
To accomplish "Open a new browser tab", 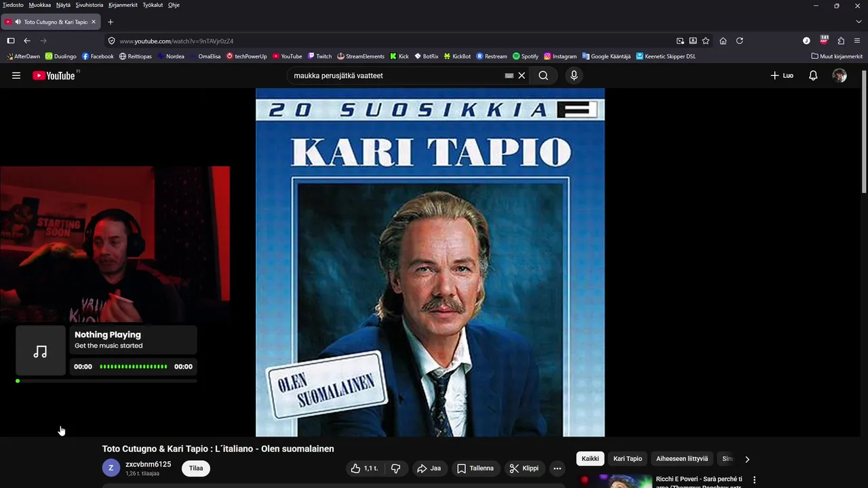I will click(x=111, y=22).
